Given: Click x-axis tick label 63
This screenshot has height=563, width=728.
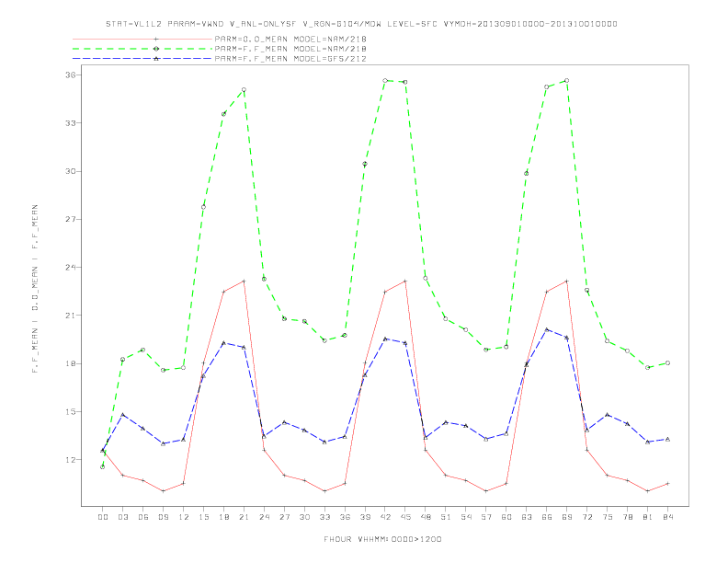Looking at the screenshot, I should pos(527,517).
